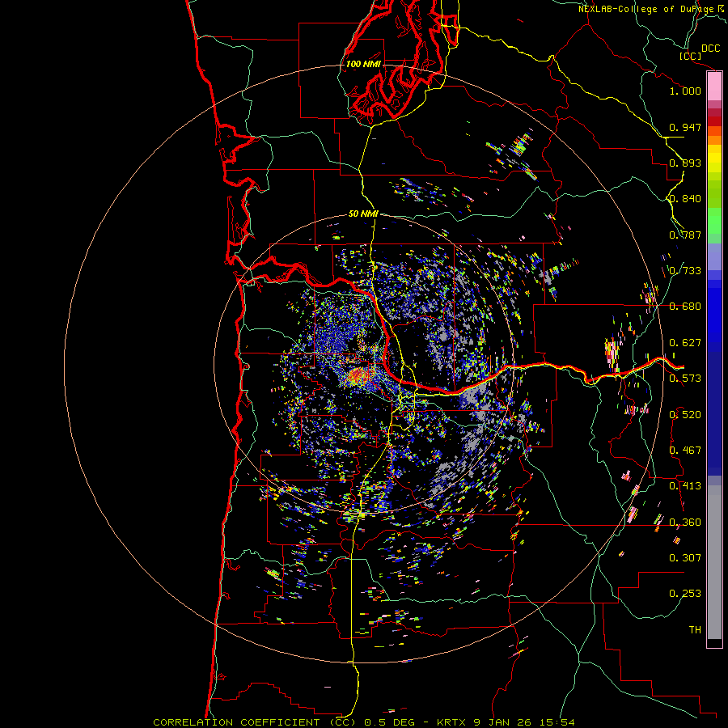Click the 0.840 scale value

coord(685,199)
